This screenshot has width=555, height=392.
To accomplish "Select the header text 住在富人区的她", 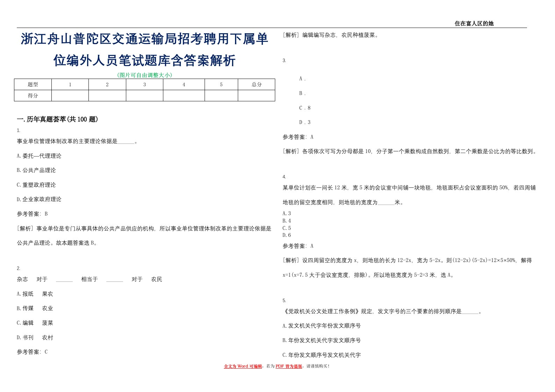I will (x=474, y=23).
